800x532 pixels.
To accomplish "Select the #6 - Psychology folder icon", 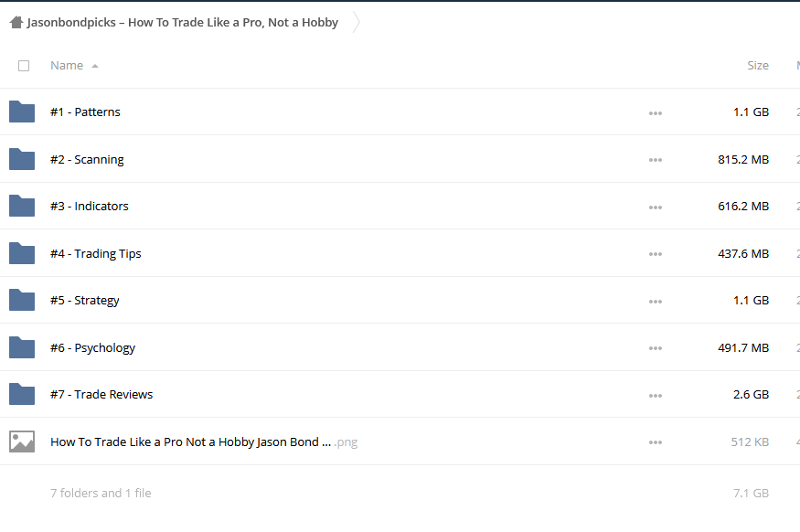I will click(x=22, y=347).
